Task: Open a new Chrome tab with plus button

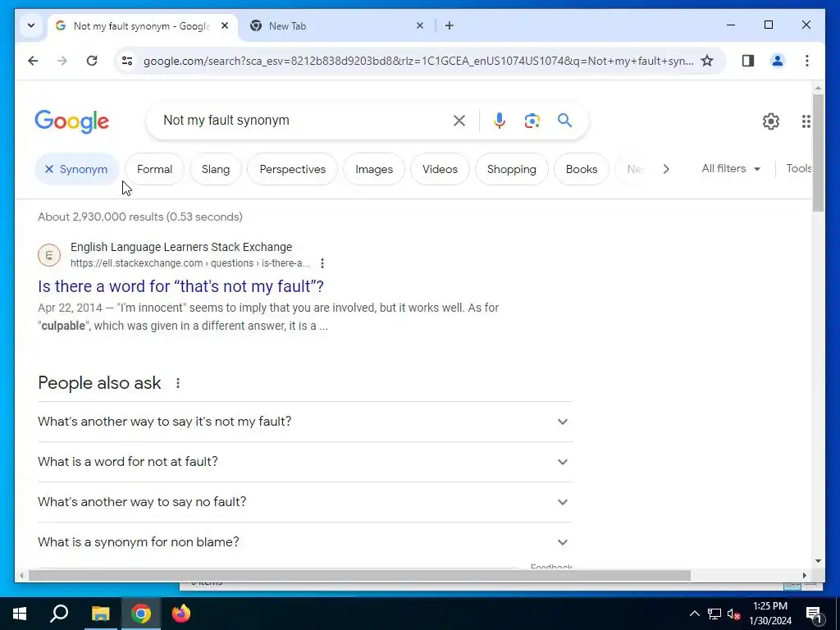Action: click(450, 25)
